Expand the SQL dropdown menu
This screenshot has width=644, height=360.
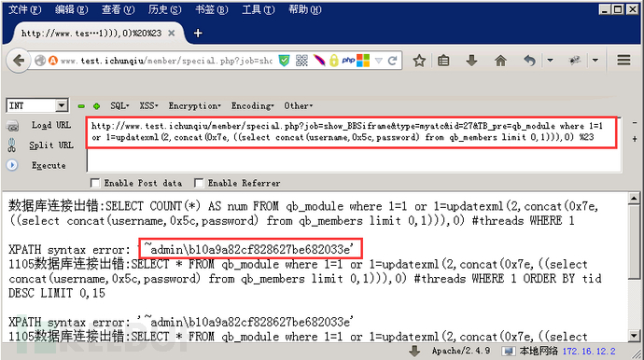(119, 106)
